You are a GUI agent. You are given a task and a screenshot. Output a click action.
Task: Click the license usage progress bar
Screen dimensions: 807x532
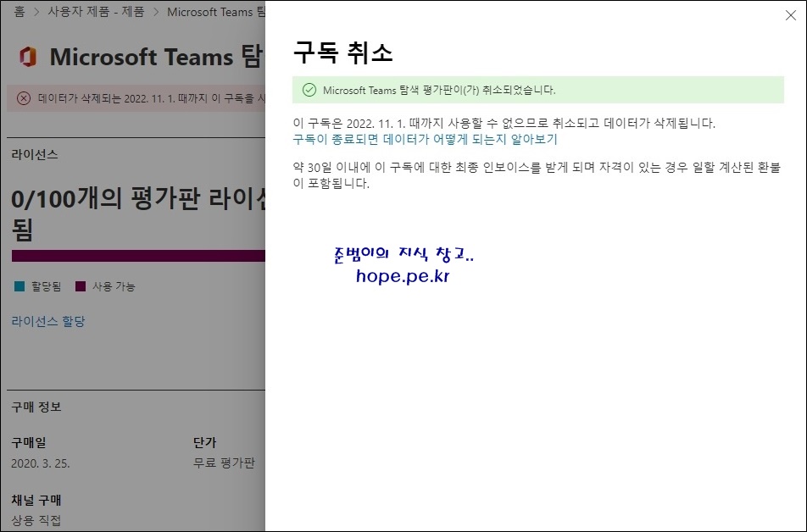[x=138, y=256]
